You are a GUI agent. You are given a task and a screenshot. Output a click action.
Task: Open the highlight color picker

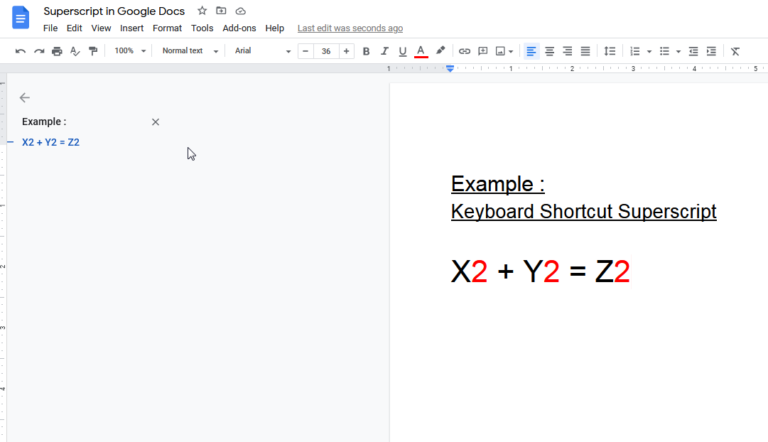[440, 50]
